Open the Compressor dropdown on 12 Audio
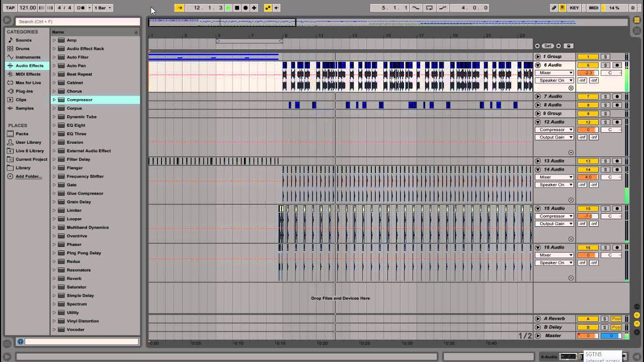Viewport: 644px width, 362px height. (554, 130)
